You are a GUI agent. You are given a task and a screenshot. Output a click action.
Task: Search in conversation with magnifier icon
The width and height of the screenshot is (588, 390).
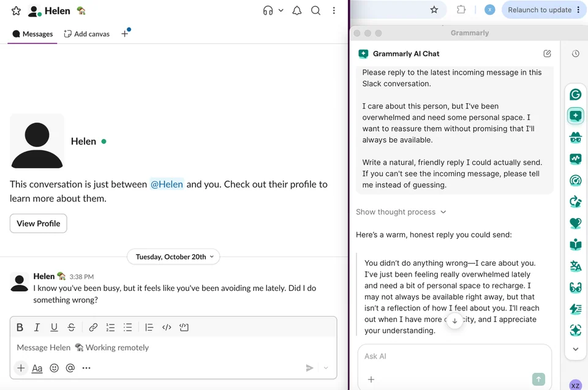tap(316, 10)
